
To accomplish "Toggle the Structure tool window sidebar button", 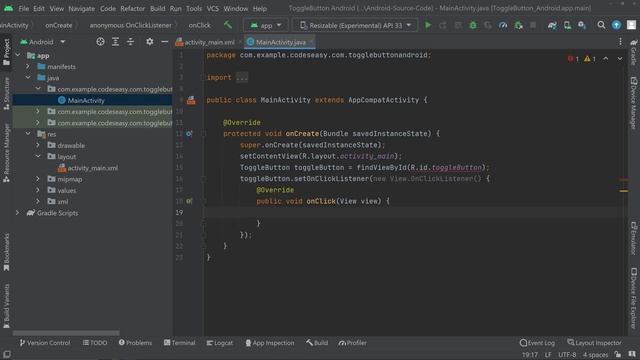I will [x=7, y=93].
